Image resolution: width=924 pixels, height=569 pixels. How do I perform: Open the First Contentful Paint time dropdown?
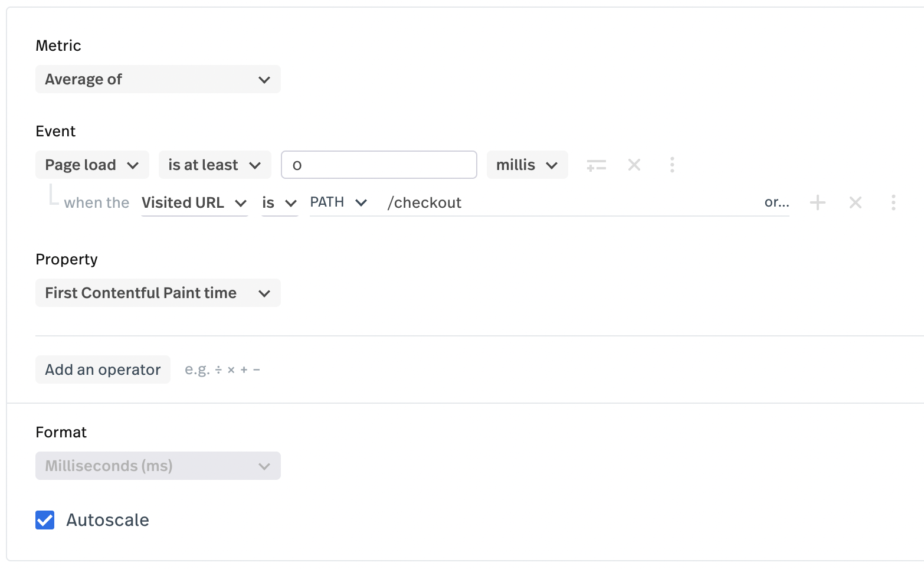coord(158,293)
